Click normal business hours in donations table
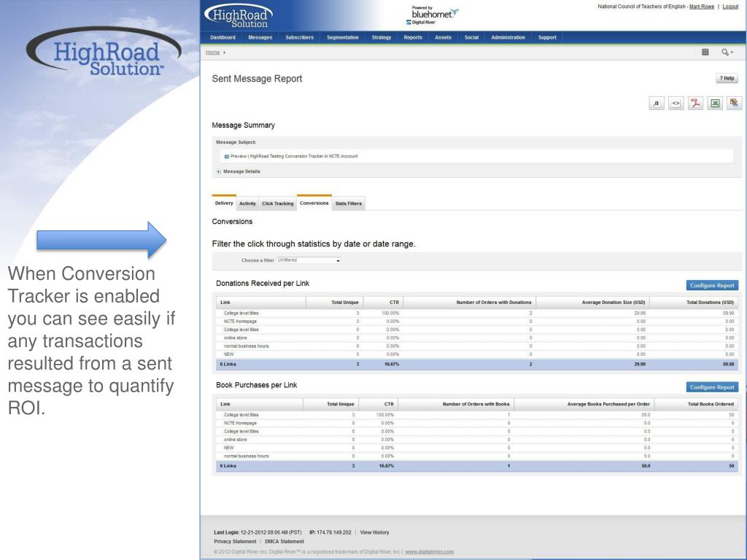 477,346
